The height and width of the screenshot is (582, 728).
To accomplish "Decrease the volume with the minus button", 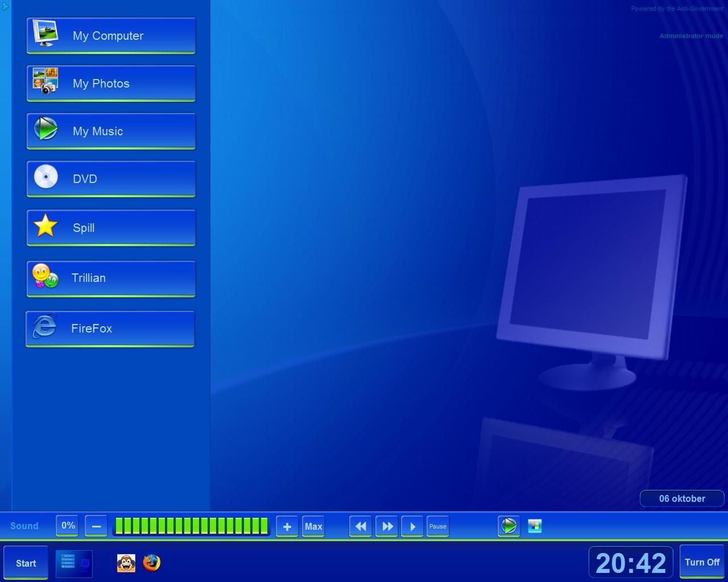I will (96, 526).
